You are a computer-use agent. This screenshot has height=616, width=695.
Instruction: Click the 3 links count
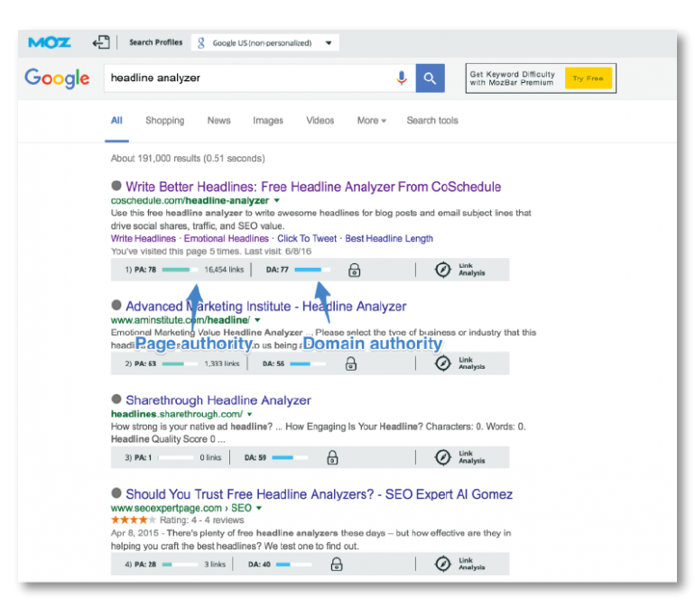coord(215,565)
